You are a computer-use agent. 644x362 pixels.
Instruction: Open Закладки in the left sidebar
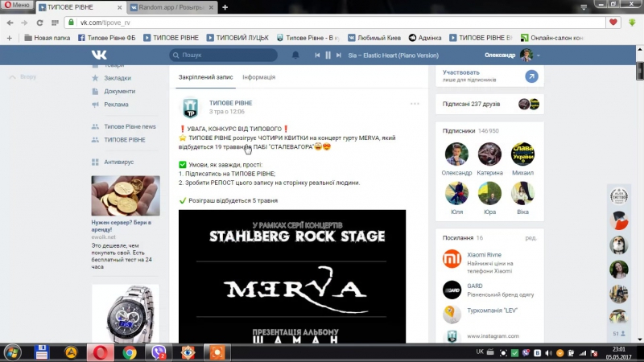point(118,78)
